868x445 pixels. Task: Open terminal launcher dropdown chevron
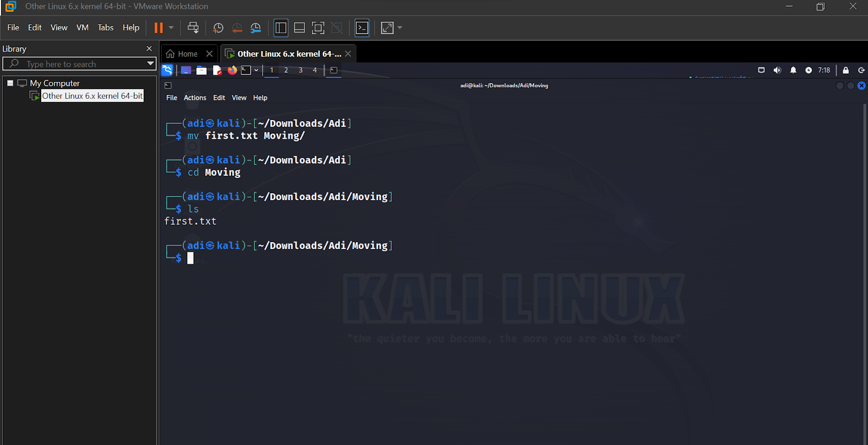tap(256, 70)
